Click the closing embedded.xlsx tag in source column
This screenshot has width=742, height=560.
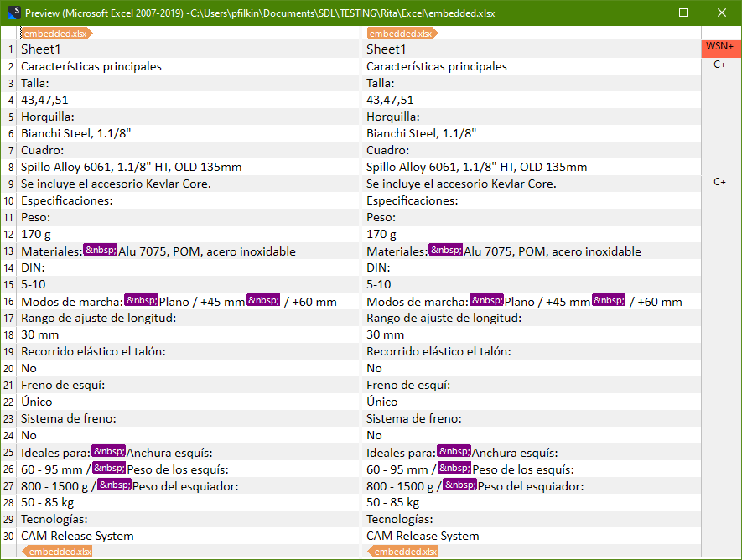click(x=57, y=552)
